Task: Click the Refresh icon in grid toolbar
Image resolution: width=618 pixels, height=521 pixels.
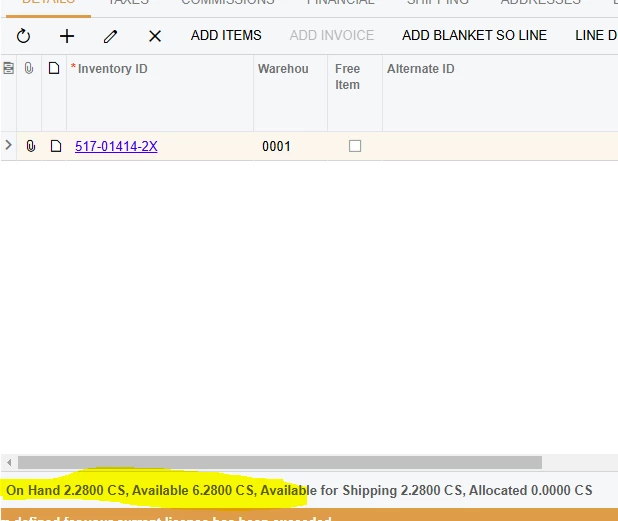Action: pos(23,36)
